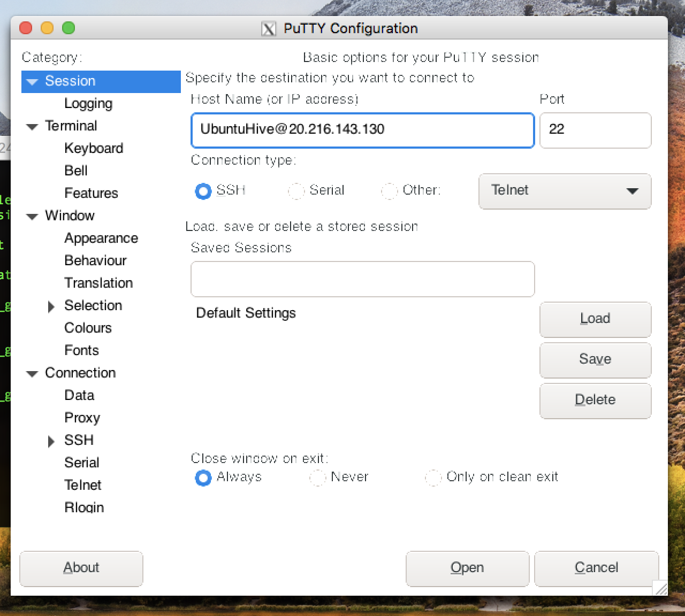Open the Logging settings
This screenshot has width=685, height=616.
(x=88, y=104)
